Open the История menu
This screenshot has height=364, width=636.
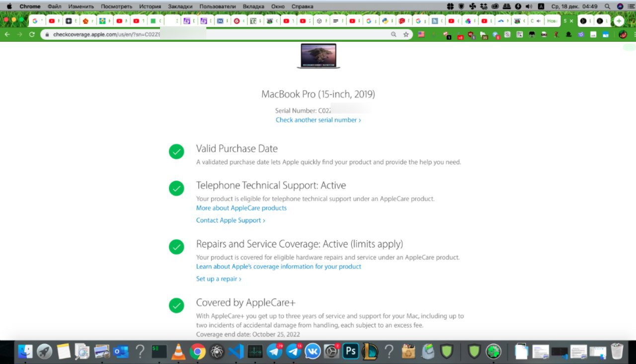(x=150, y=6)
